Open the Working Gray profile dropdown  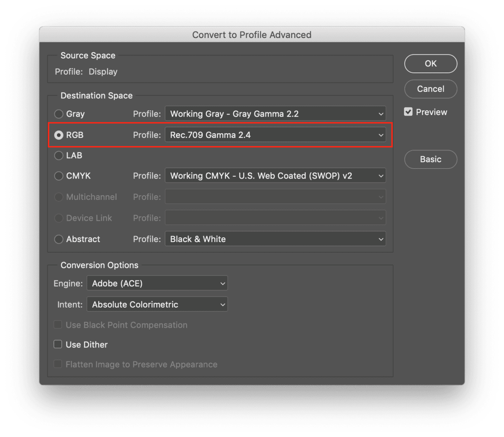coord(275,114)
